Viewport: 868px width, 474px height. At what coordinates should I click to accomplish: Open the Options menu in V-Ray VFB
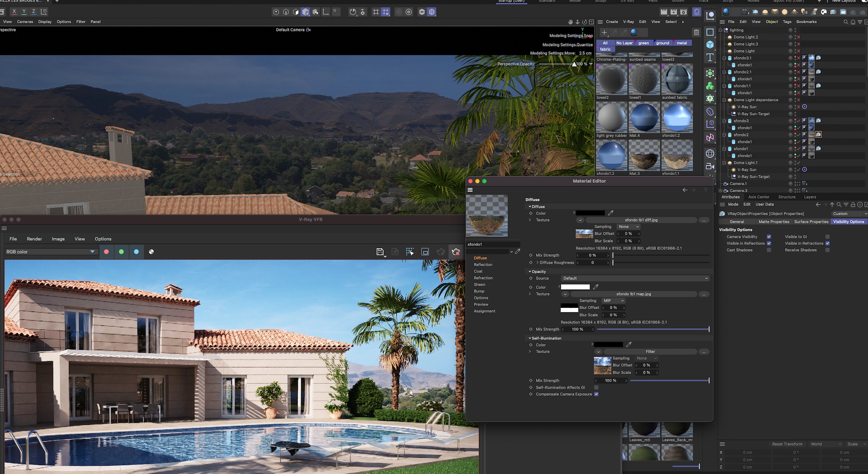103,239
